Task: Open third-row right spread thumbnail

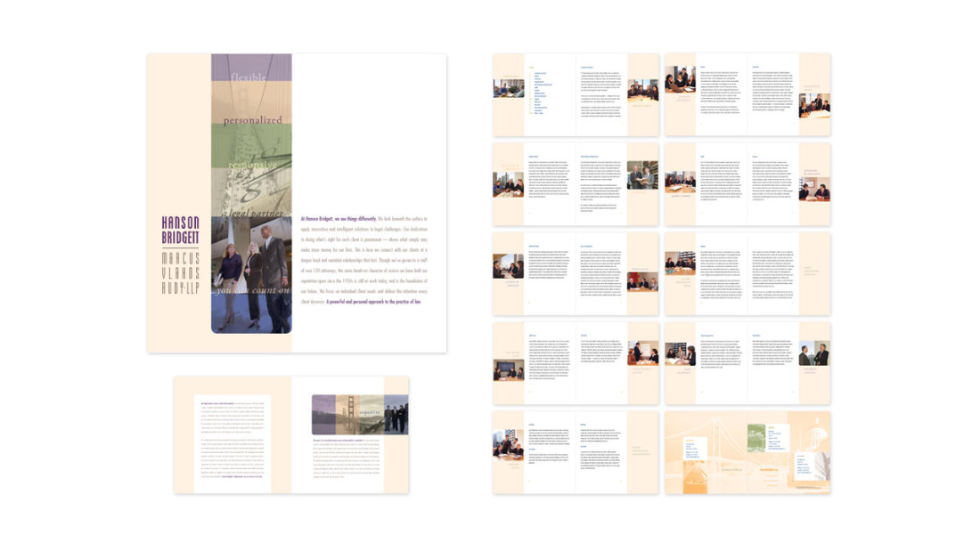Action: coord(747,274)
